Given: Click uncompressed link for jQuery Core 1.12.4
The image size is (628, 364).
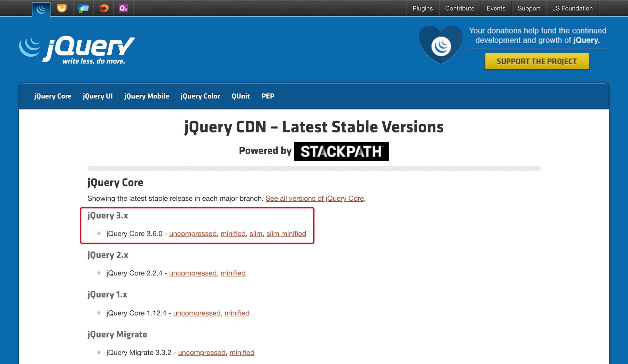Looking at the screenshot, I should (197, 313).
